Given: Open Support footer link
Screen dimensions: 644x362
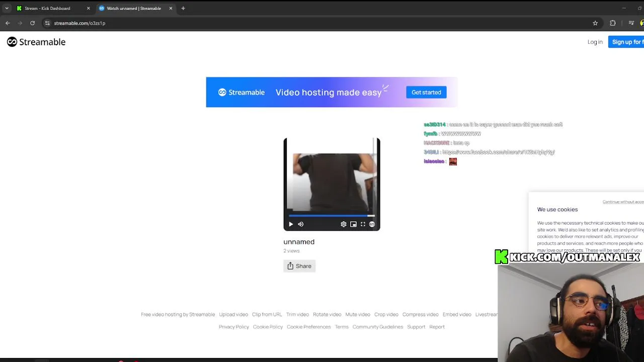Looking at the screenshot, I should tap(416, 327).
